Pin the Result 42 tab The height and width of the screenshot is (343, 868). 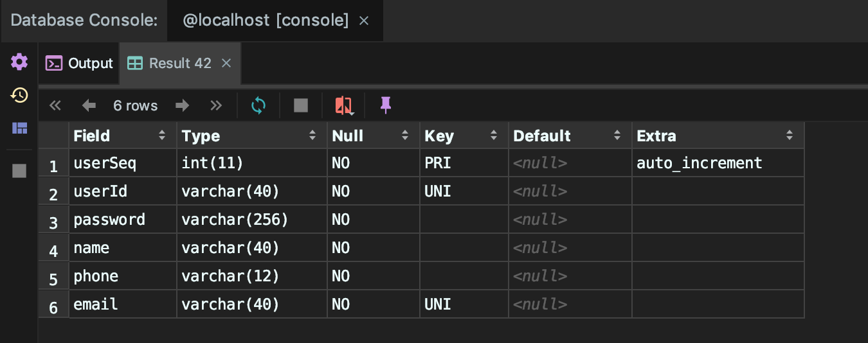(x=386, y=105)
